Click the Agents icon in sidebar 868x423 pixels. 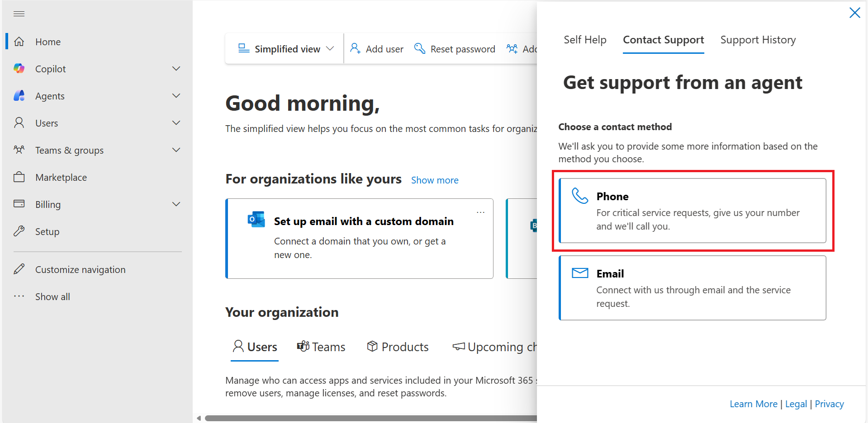click(x=19, y=96)
